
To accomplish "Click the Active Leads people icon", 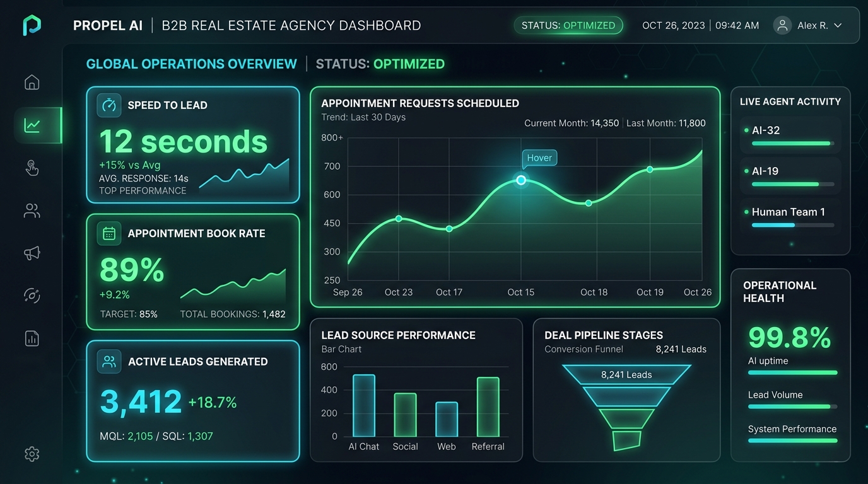I will pos(109,361).
